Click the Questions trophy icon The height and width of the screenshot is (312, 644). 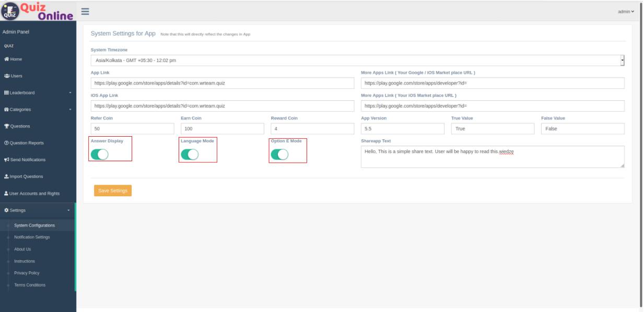point(7,126)
